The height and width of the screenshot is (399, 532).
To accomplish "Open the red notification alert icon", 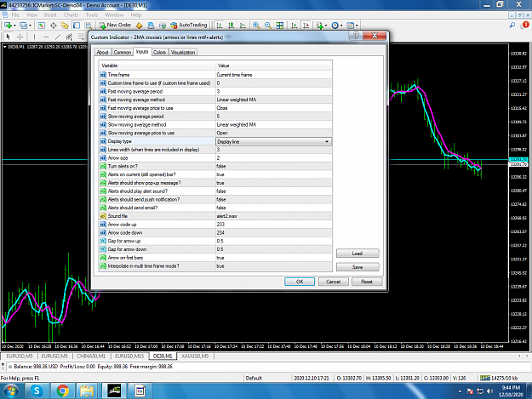I will [x=525, y=25].
